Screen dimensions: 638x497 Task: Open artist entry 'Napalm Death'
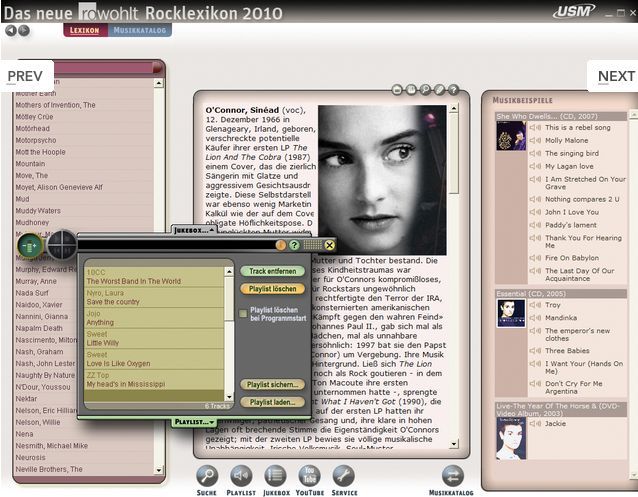point(39,328)
